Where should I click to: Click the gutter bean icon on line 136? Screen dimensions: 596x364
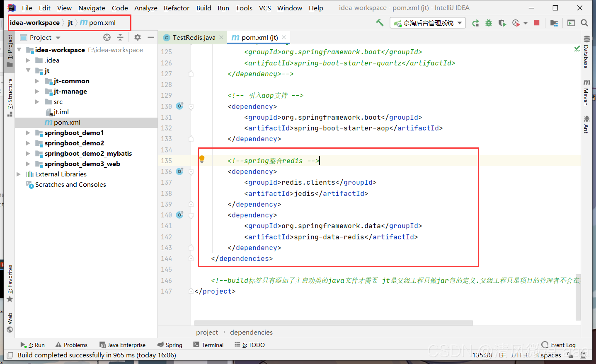pos(179,171)
